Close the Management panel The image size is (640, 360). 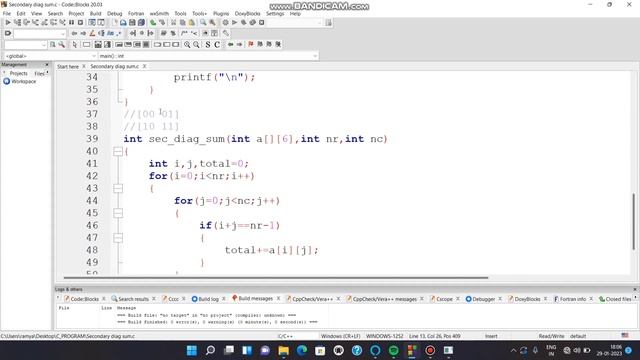[47, 64]
